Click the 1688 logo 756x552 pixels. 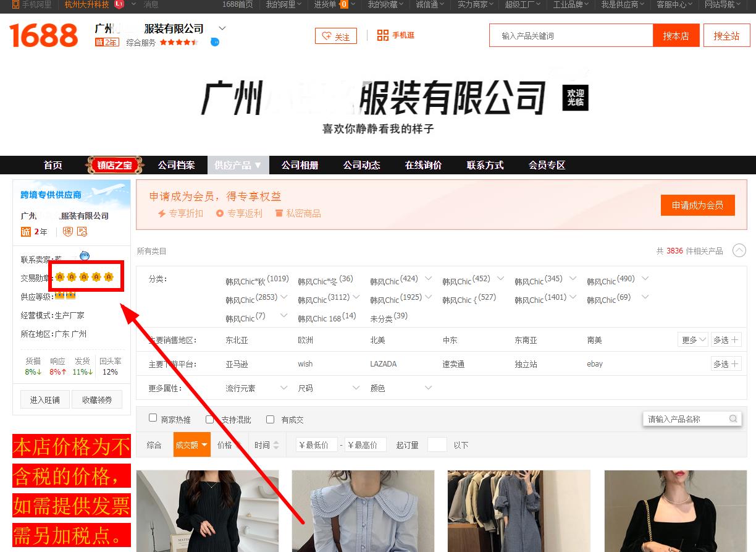[x=44, y=35]
